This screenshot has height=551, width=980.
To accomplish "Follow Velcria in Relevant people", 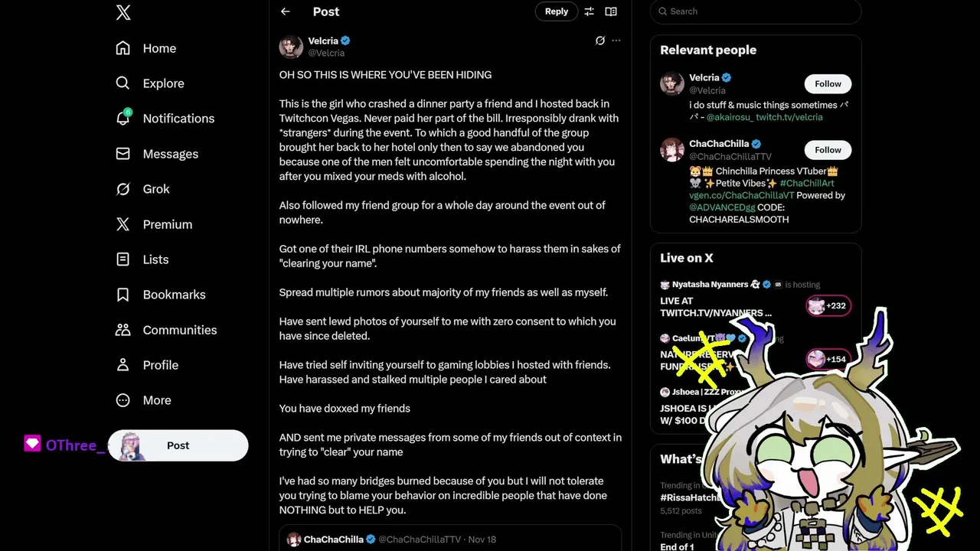I will (x=828, y=84).
